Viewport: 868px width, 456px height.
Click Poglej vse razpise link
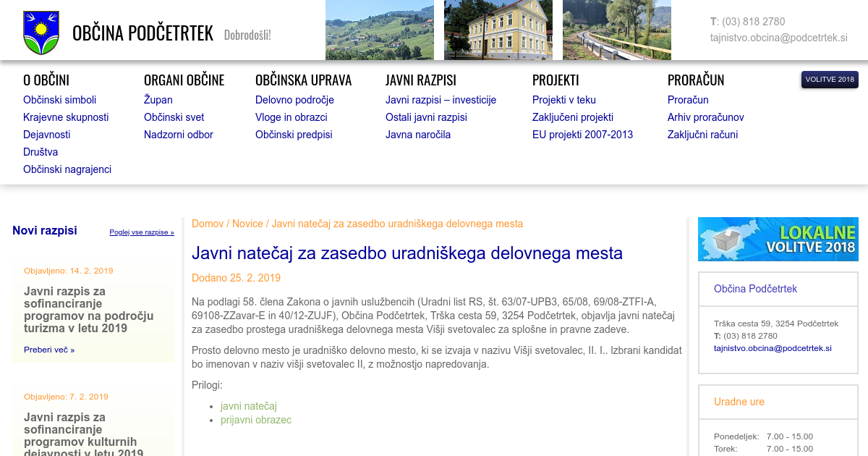tap(142, 232)
